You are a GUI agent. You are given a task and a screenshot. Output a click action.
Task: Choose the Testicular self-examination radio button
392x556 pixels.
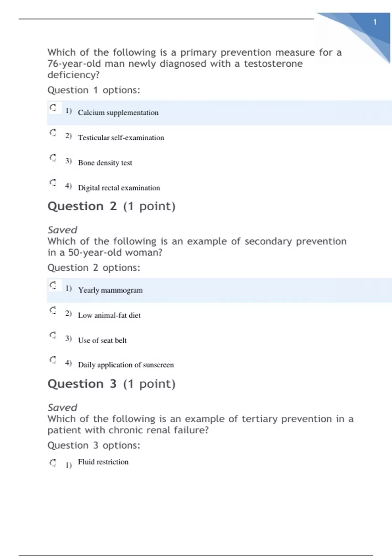coord(53,132)
